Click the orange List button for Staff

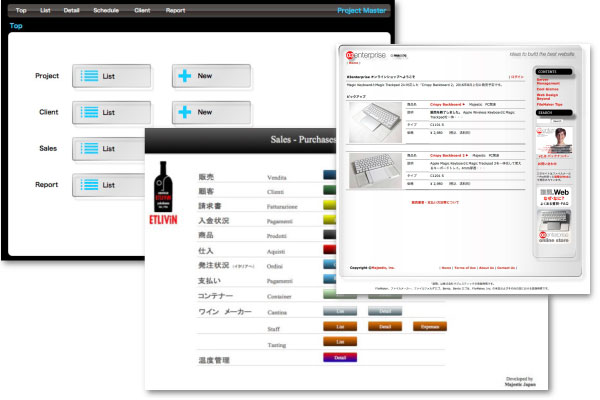click(340, 327)
